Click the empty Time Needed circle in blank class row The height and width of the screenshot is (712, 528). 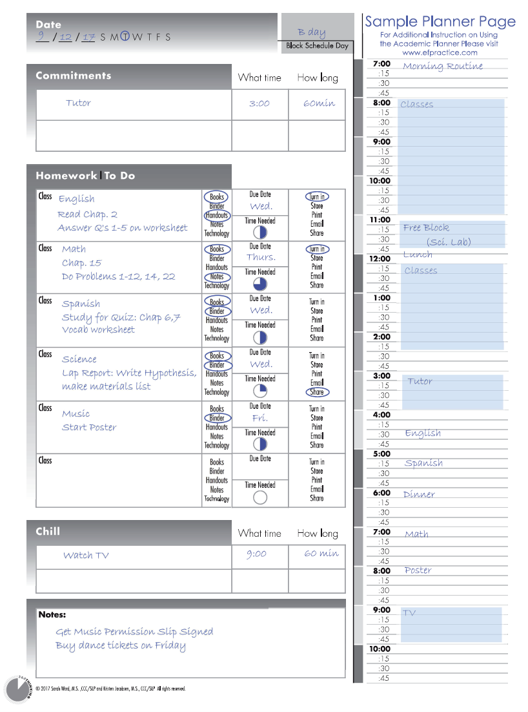point(260,497)
